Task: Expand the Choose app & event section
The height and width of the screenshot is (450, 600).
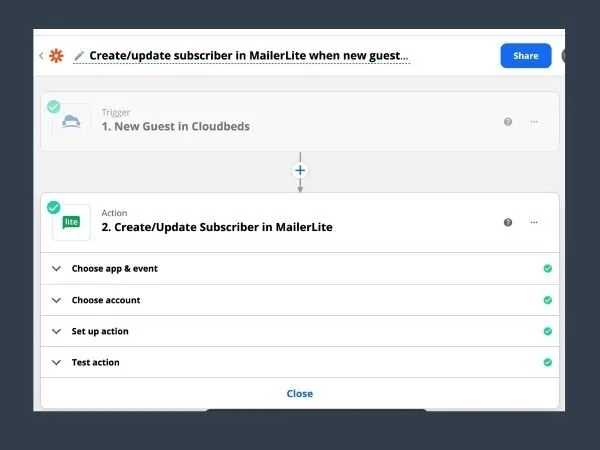Action: coord(114,269)
